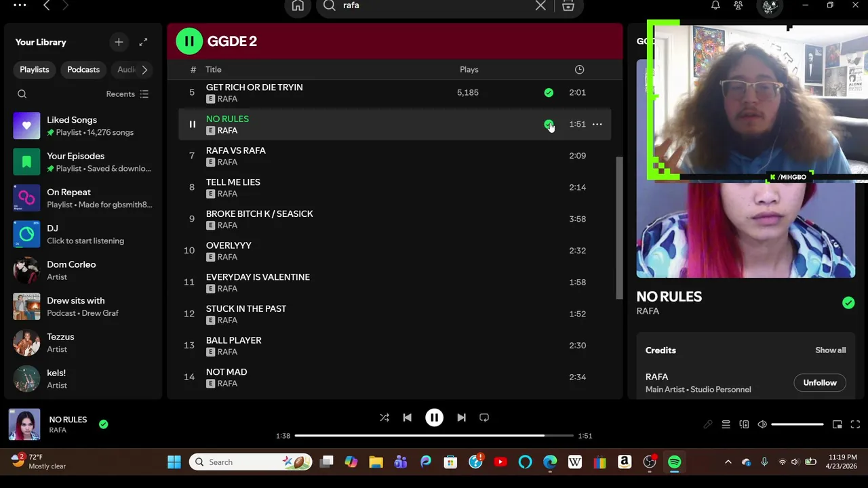Open the notifications bell
This screenshot has height=488, width=868.
click(x=715, y=5)
